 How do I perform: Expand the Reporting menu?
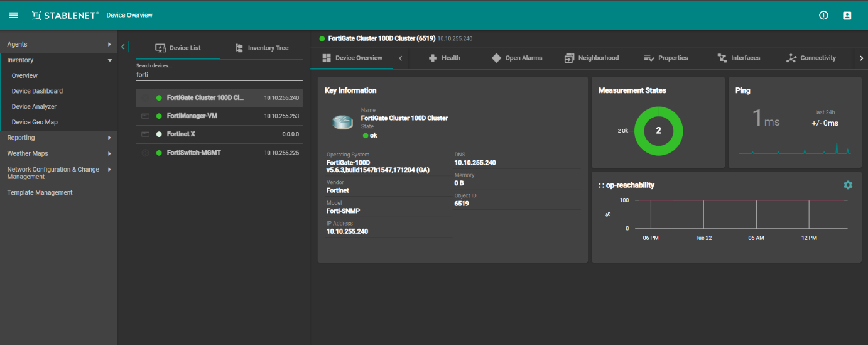tap(58, 138)
